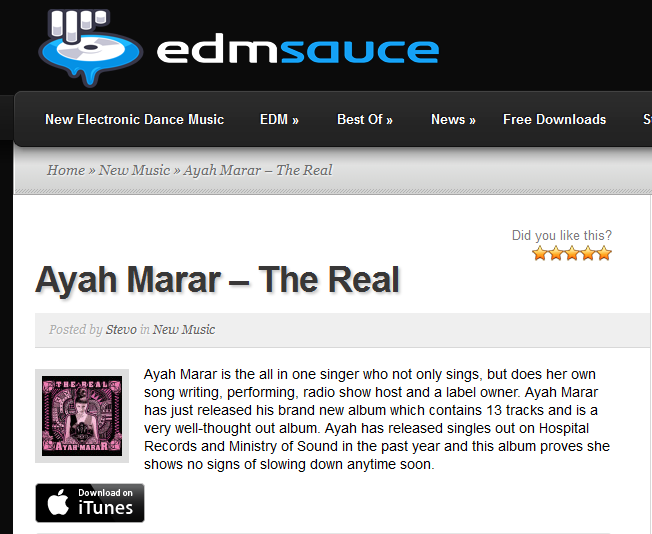The width and height of the screenshot is (652, 534).
Task: Click the edmsauce site title text
Action: point(298,51)
